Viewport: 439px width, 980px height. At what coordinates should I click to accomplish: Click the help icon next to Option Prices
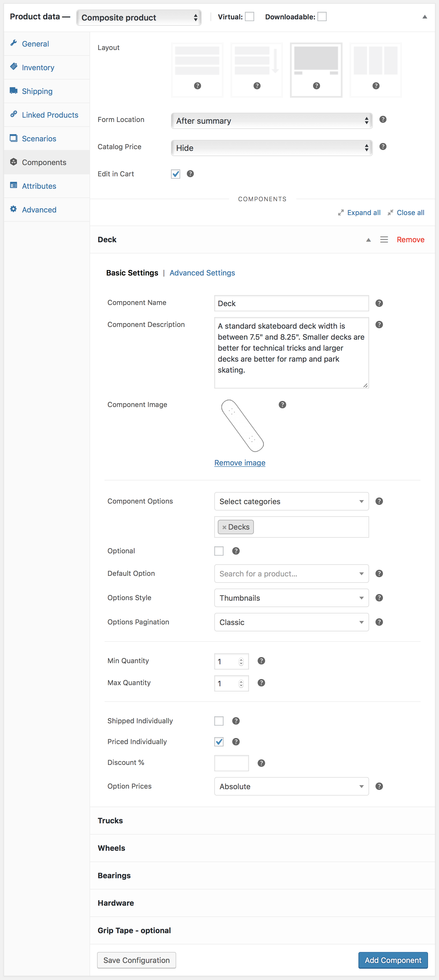coord(379,786)
